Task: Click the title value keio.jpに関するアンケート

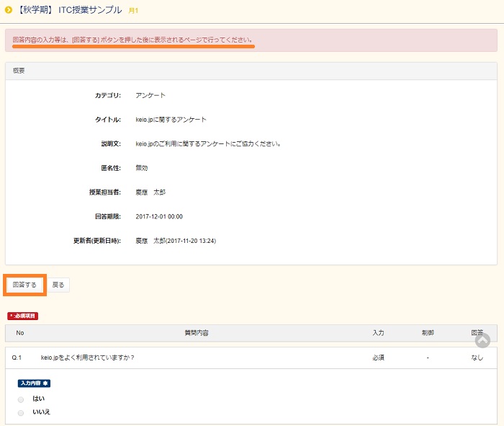Action: click(171, 120)
